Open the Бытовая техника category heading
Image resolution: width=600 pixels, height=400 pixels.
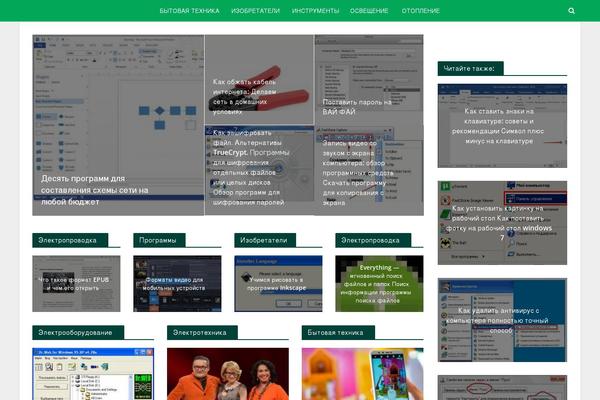(338, 333)
